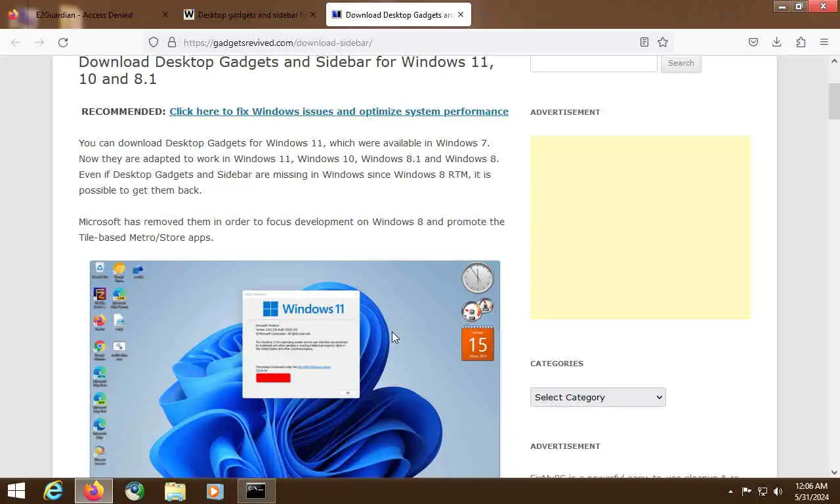Image resolution: width=840 pixels, height=504 pixels.
Task: Click the scrollbar up arrow
Action: tap(834, 61)
